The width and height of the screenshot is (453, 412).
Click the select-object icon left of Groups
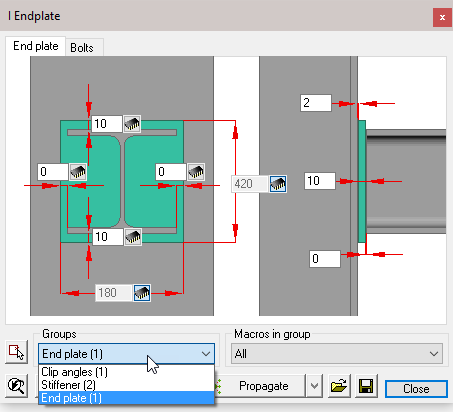[x=16, y=352]
